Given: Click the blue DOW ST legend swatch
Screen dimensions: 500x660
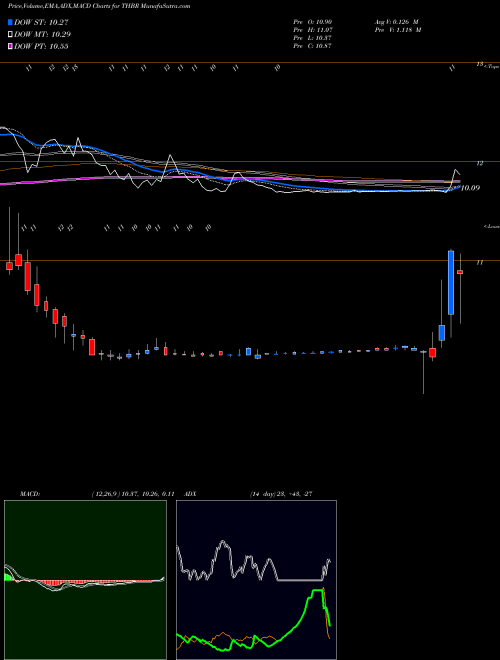Looking at the screenshot, I should (x=10, y=22).
